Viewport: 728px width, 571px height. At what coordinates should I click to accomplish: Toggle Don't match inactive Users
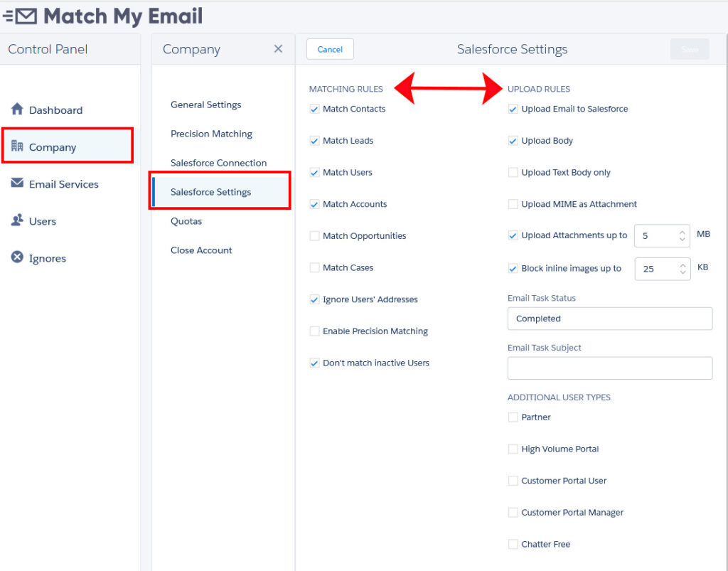[x=314, y=363]
